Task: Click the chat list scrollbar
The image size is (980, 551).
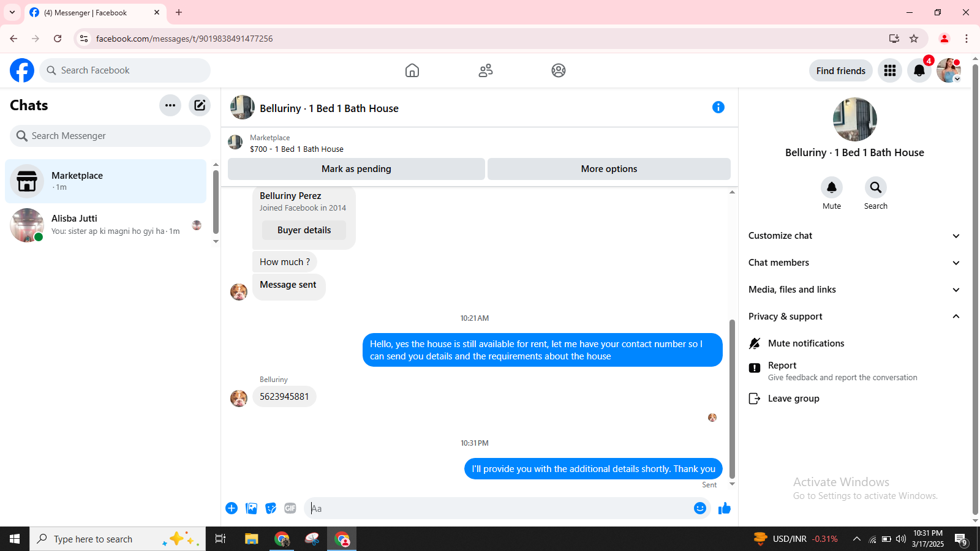Action: tap(216, 201)
